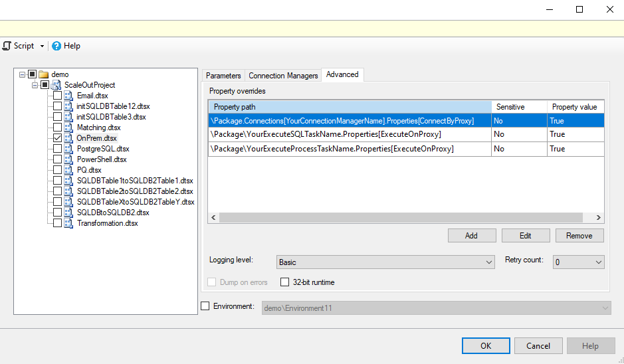Enable the Environment checkbox
Image resolution: width=624 pixels, height=364 pixels.
[x=205, y=306]
